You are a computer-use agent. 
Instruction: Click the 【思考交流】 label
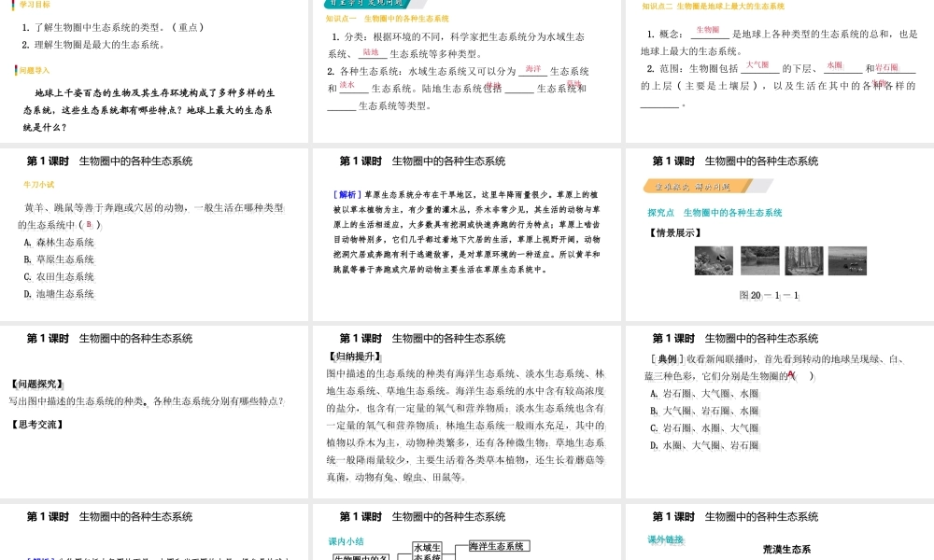(36, 425)
